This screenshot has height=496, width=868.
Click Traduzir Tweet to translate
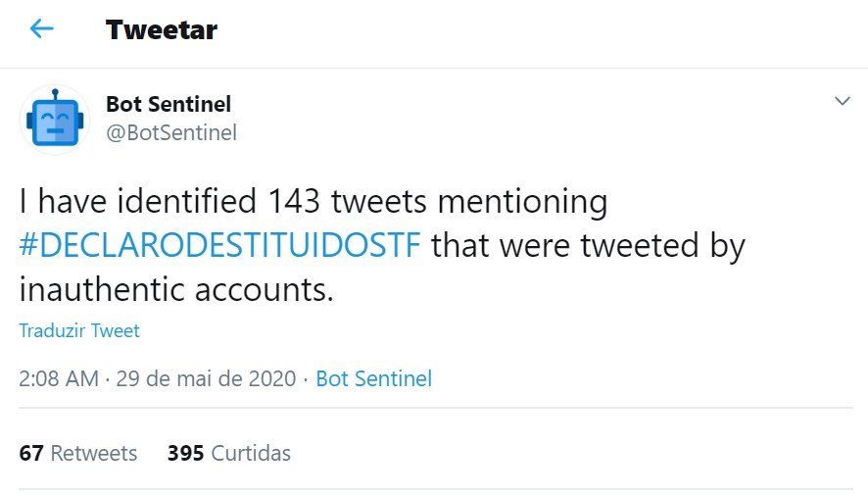pos(79,330)
